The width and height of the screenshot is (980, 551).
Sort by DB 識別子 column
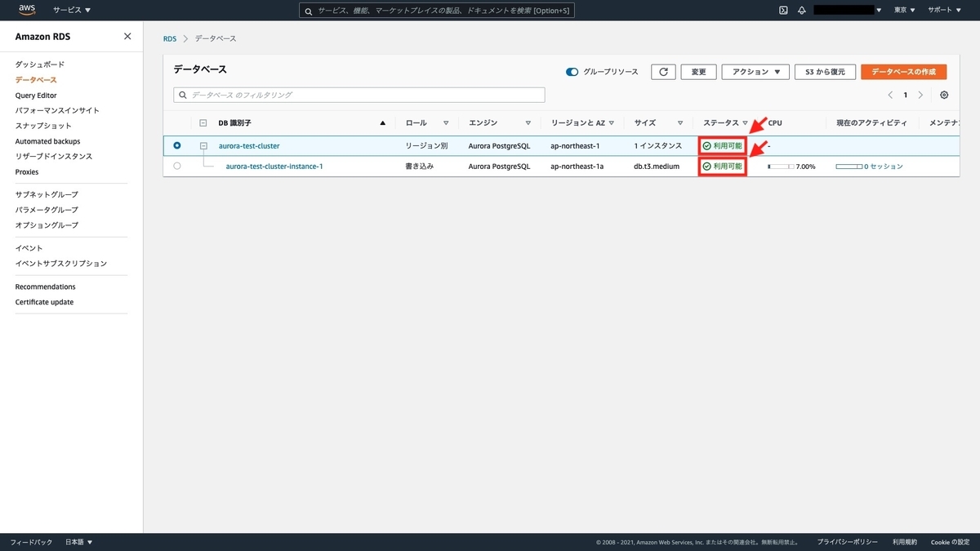[383, 122]
